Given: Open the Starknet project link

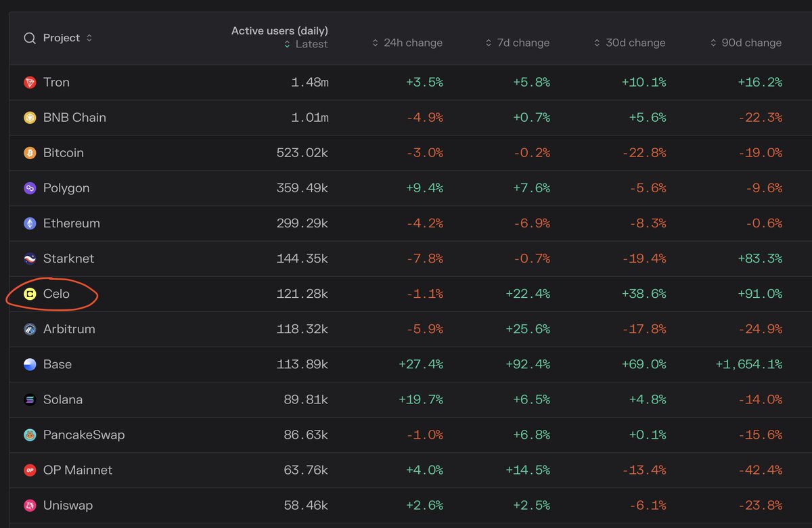Looking at the screenshot, I should click(x=69, y=259).
